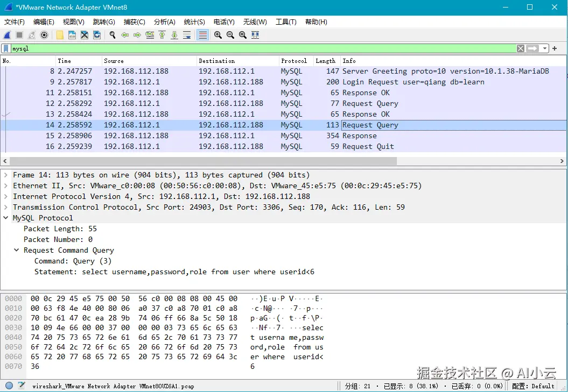Sort by Length column header

coord(327,61)
